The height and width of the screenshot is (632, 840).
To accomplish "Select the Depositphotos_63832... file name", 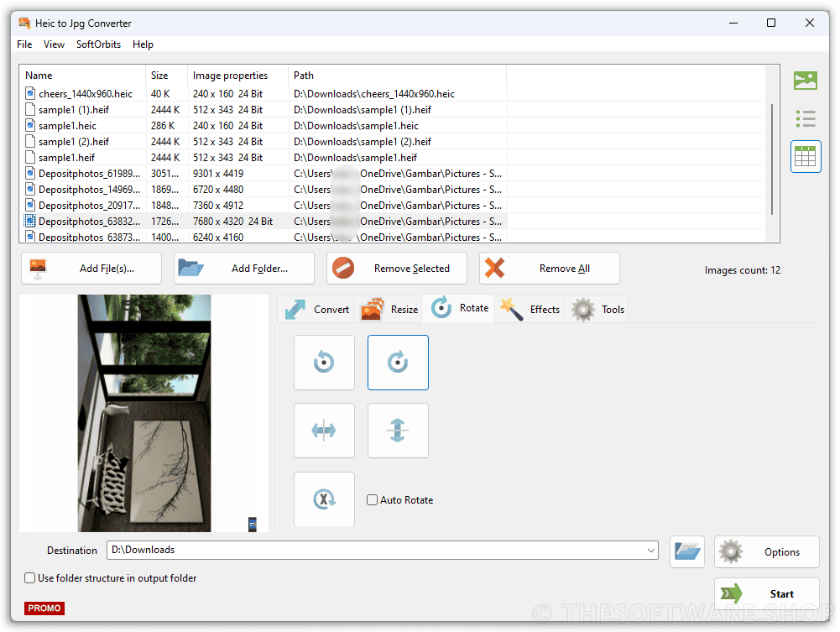I will point(90,222).
